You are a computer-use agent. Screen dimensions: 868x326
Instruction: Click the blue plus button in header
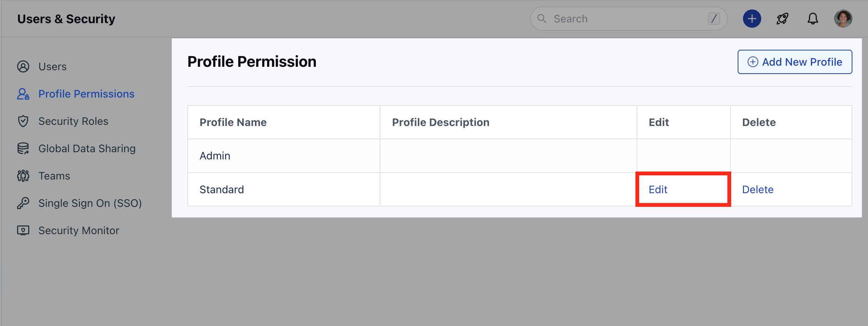(752, 18)
